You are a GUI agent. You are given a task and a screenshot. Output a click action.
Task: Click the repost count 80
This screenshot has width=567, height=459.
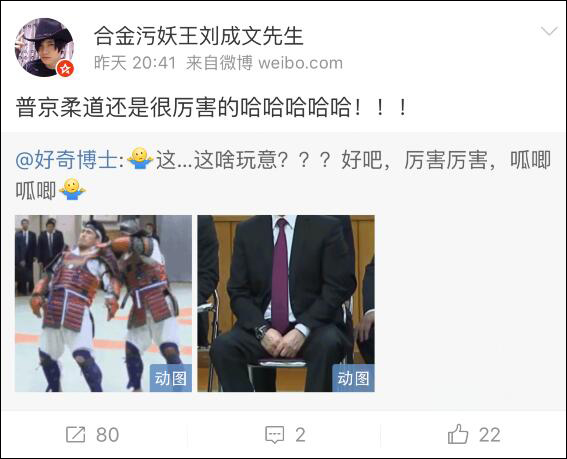point(108,435)
